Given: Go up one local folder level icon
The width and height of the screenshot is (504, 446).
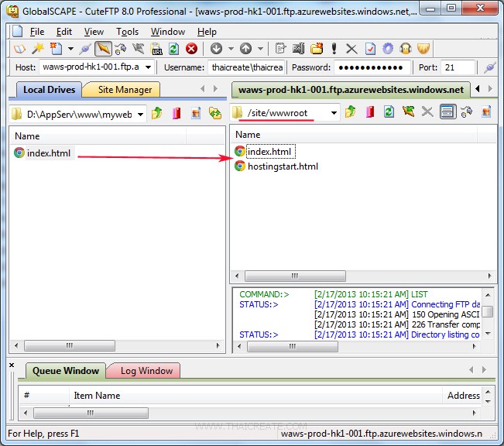Looking at the screenshot, I should coord(157,113).
